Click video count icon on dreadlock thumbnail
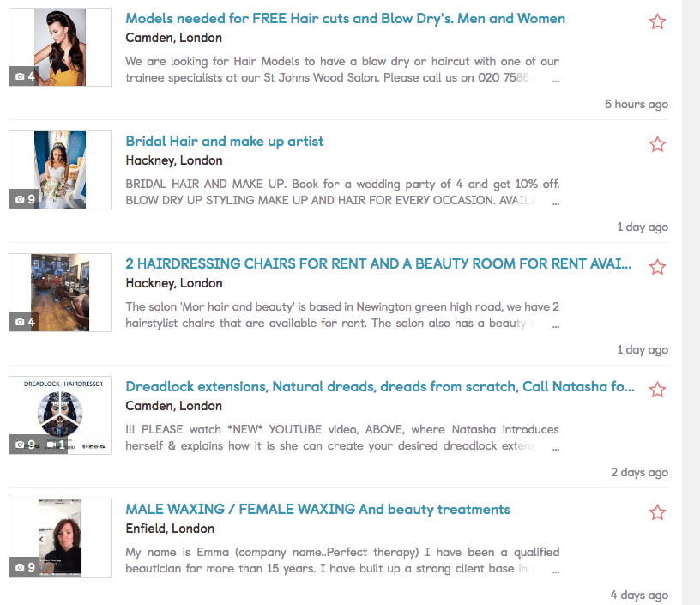 pyautogui.click(x=51, y=445)
